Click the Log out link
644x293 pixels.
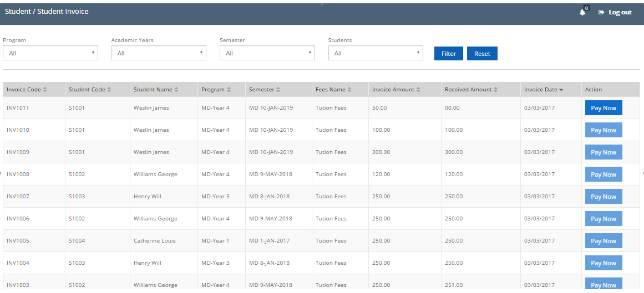click(x=615, y=12)
